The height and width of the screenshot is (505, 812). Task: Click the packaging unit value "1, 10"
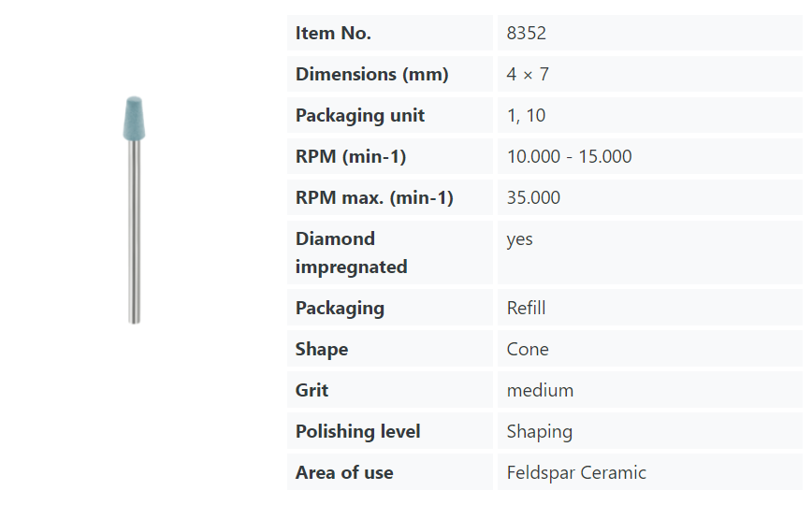pos(526,115)
